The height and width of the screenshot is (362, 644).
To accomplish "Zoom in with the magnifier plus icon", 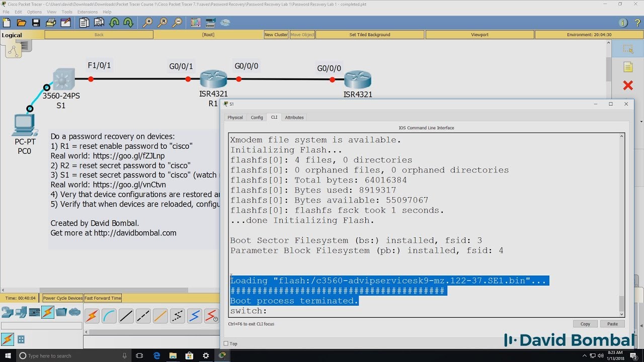I will (x=147, y=23).
